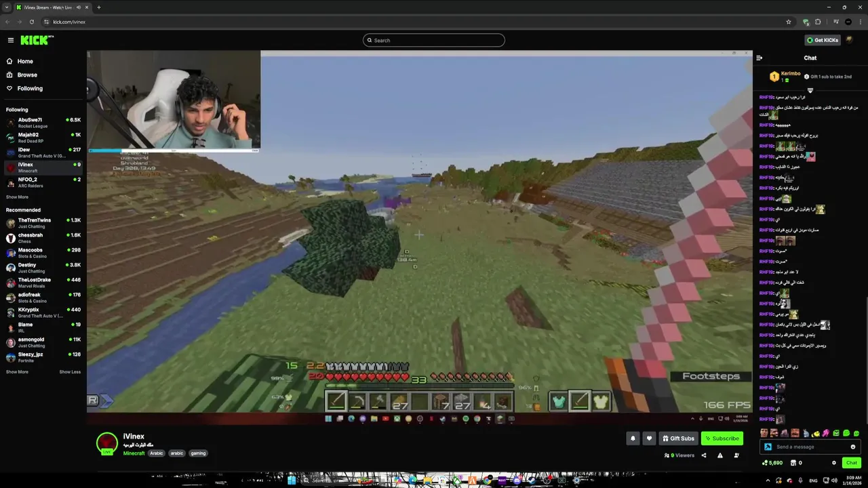868x488 pixels.
Task: Reload the page
Action: pos(31,22)
